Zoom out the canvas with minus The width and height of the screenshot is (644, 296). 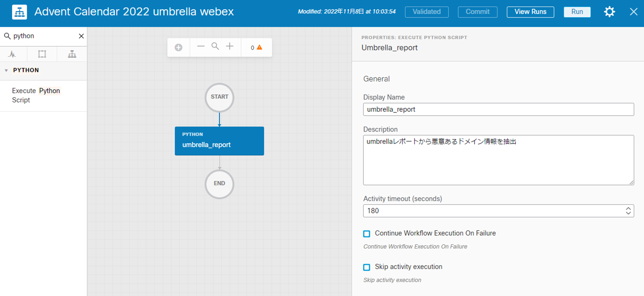[201, 46]
